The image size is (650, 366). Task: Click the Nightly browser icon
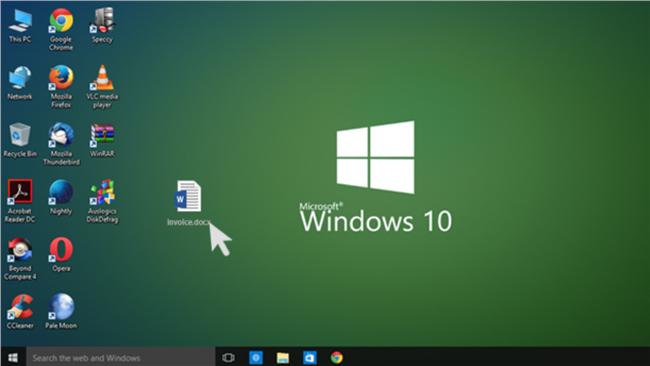pyautogui.click(x=61, y=197)
